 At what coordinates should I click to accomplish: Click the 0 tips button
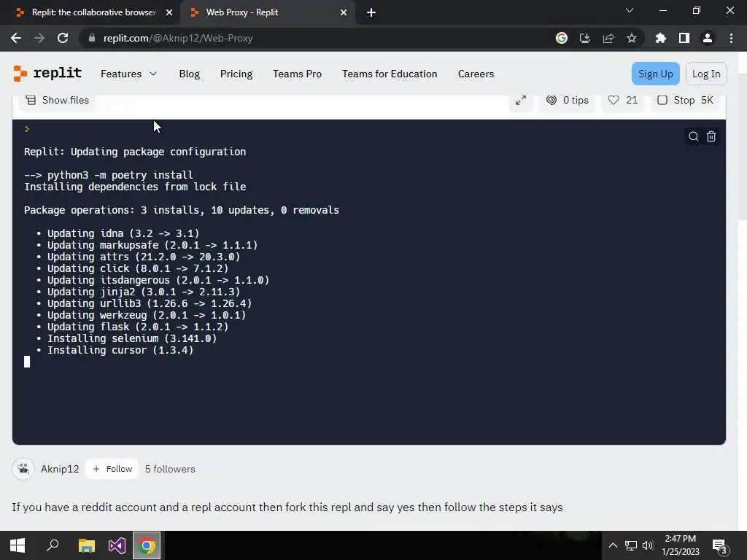tap(567, 100)
